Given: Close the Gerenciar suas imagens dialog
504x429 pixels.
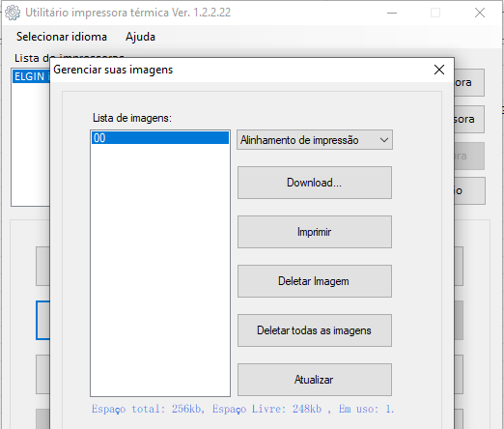Looking at the screenshot, I should click(x=439, y=70).
